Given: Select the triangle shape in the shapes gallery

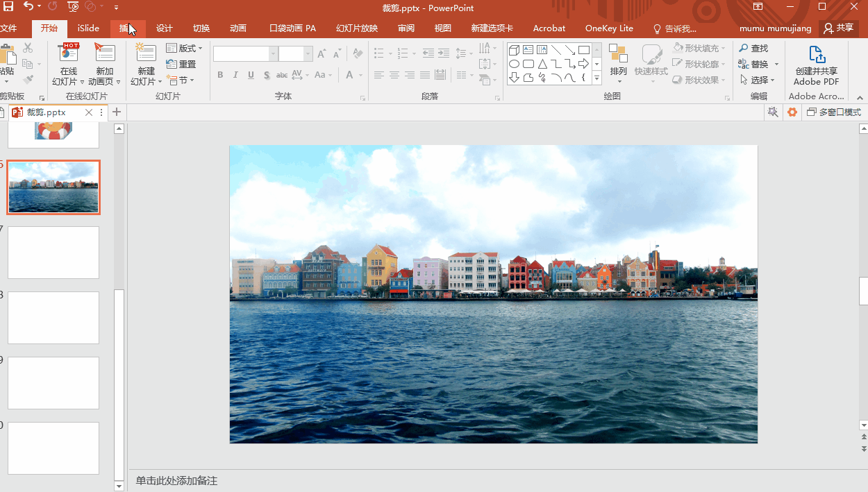Looking at the screenshot, I should pyautogui.click(x=542, y=64).
